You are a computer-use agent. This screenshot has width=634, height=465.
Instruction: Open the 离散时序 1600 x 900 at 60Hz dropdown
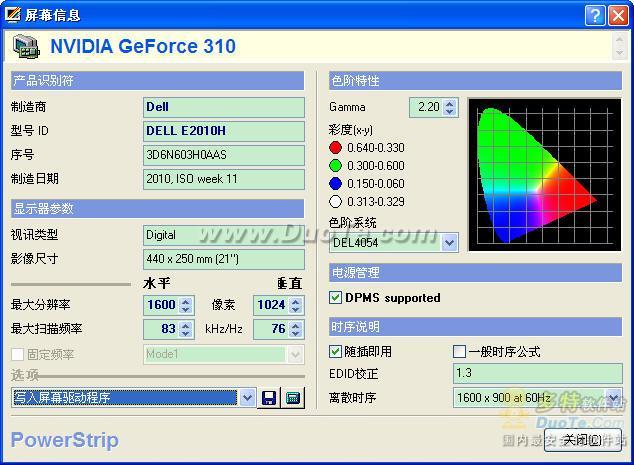[613, 397]
